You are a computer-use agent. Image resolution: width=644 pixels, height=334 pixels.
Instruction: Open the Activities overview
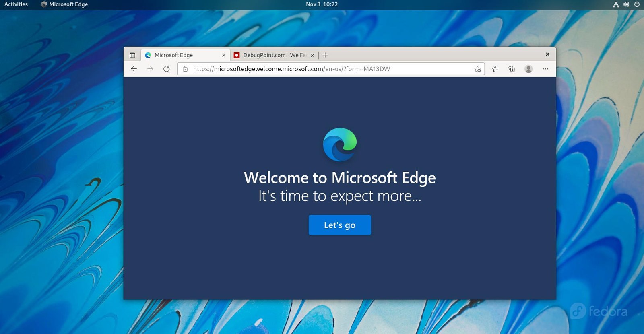pos(16,4)
